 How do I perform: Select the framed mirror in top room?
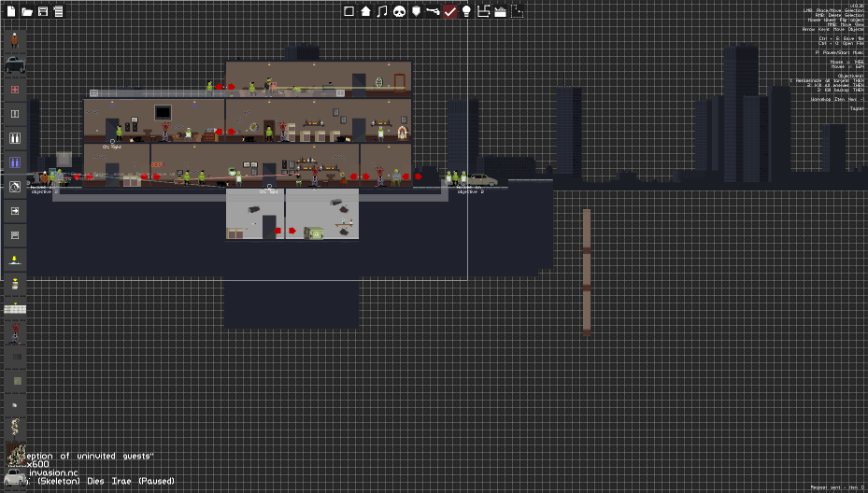pos(399,81)
